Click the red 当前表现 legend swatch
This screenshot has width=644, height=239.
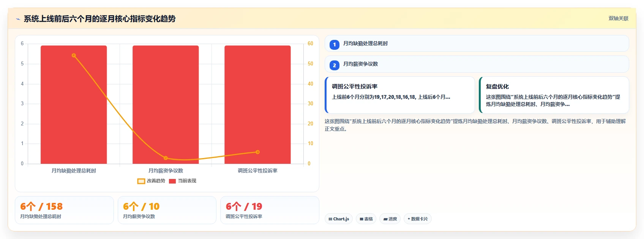pyautogui.click(x=172, y=181)
